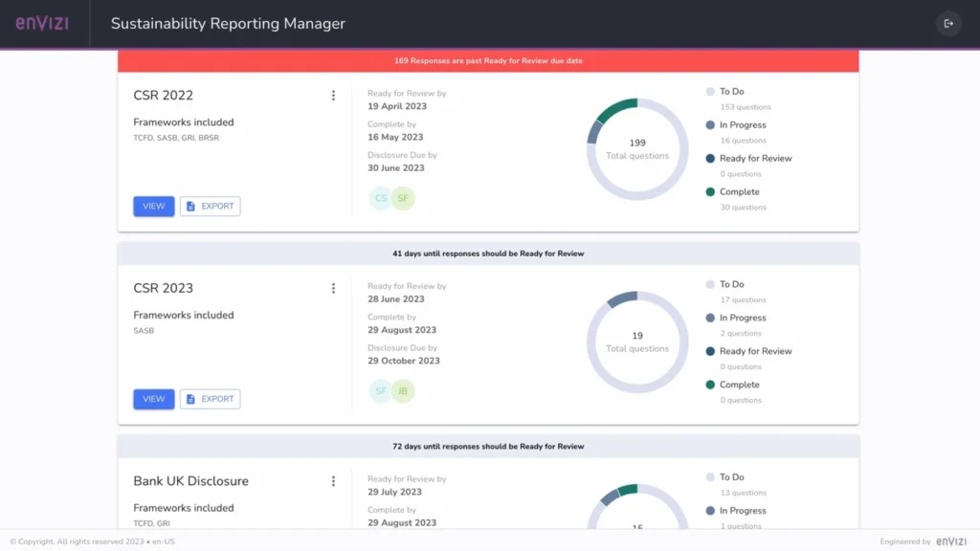Click the '30 questions' Complete count
Image resolution: width=980 pixels, height=551 pixels.
coord(743,208)
